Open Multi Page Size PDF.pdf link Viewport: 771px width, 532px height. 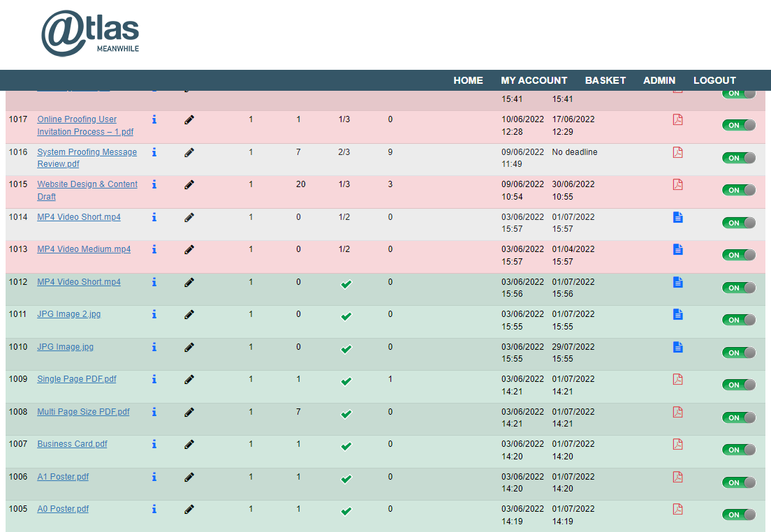click(84, 411)
